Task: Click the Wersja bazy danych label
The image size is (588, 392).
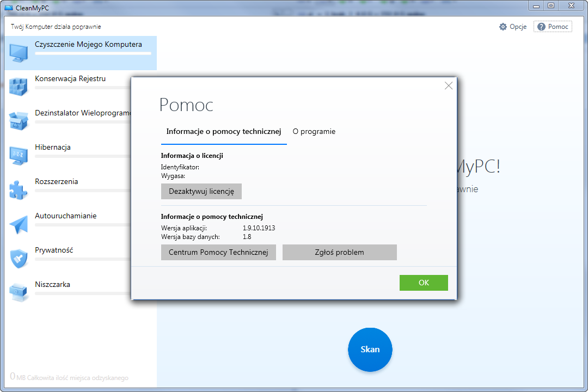Action: [191, 237]
